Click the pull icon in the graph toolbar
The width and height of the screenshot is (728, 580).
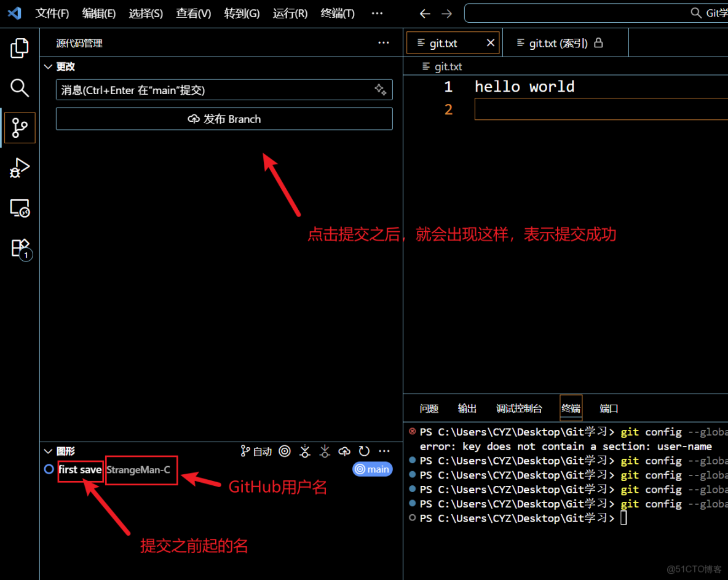coord(325,451)
